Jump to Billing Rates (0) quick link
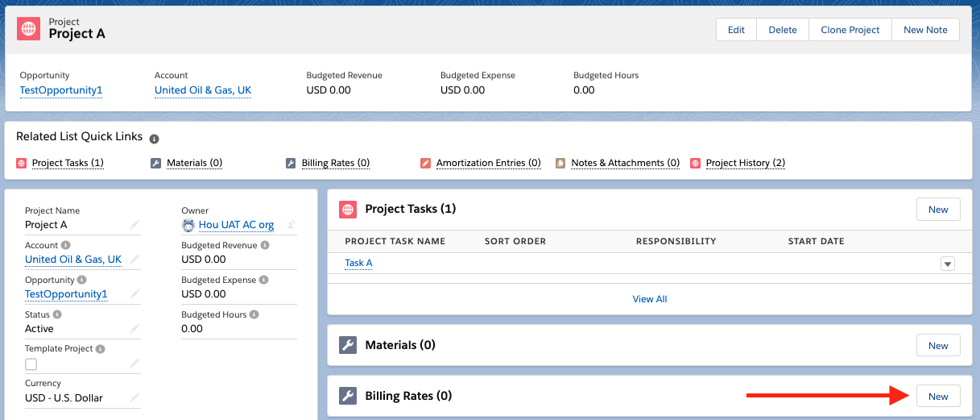The width and height of the screenshot is (980, 420). (x=336, y=163)
